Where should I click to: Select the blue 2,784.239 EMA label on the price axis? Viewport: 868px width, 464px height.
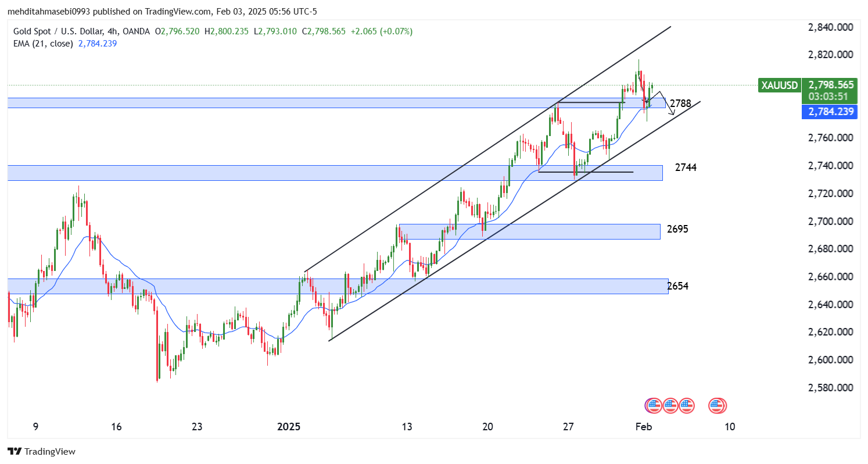[x=829, y=112]
